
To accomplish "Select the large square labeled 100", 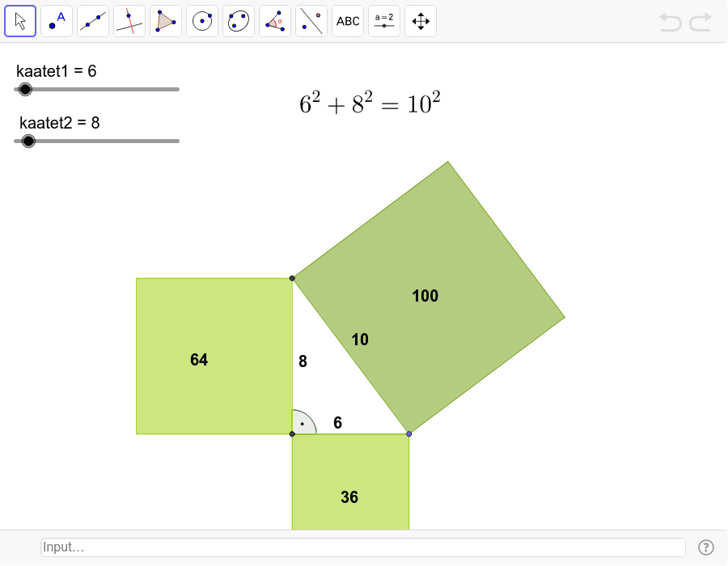I will (429, 298).
